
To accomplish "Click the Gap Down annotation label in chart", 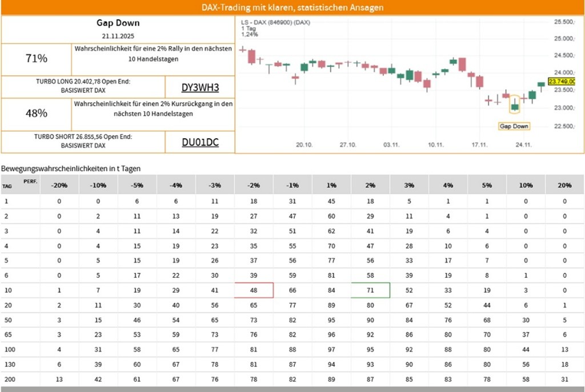I will (x=514, y=126).
